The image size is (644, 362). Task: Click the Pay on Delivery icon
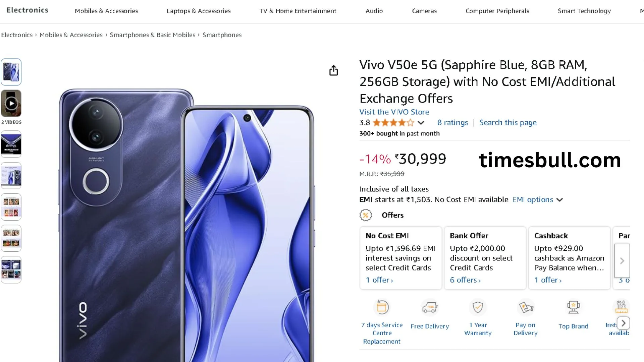click(526, 307)
